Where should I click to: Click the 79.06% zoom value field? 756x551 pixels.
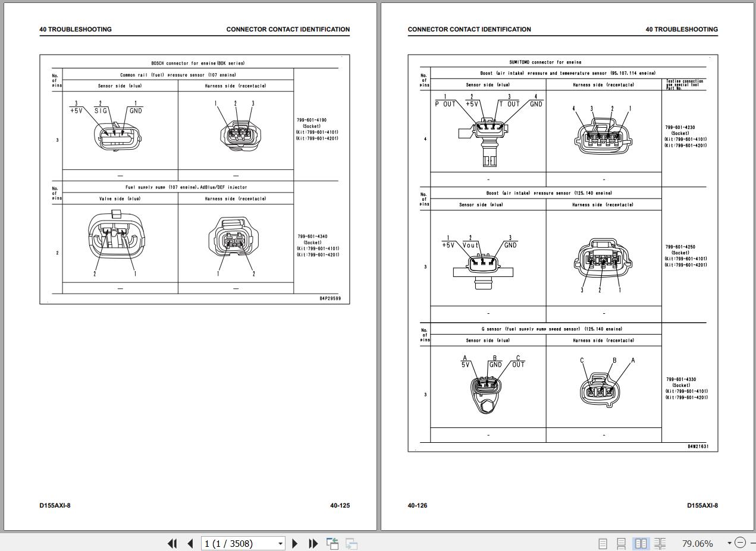[697, 543]
